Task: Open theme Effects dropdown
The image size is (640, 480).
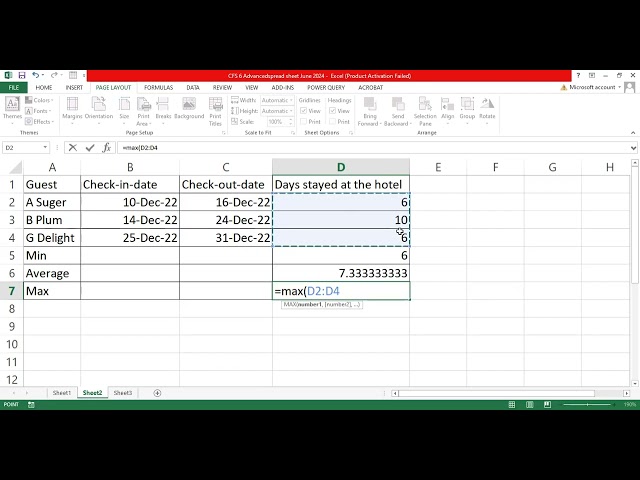Action: (x=40, y=122)
